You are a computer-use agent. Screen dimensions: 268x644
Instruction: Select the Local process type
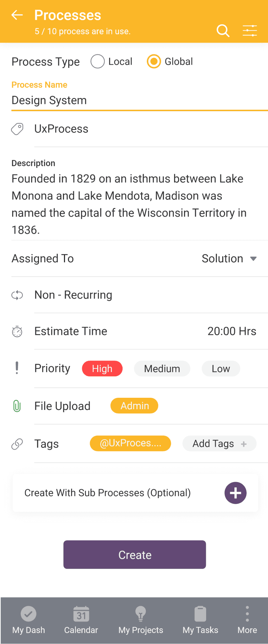111,61
